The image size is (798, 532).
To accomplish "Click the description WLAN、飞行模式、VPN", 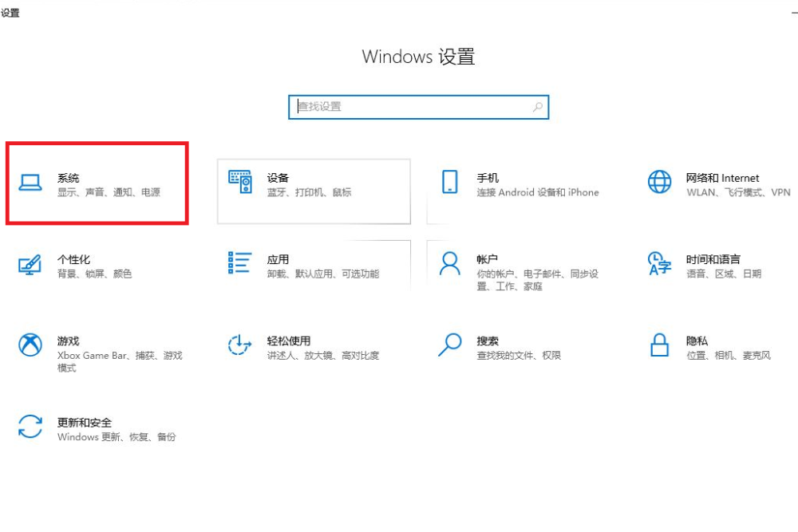I will (x=738, y=192).
